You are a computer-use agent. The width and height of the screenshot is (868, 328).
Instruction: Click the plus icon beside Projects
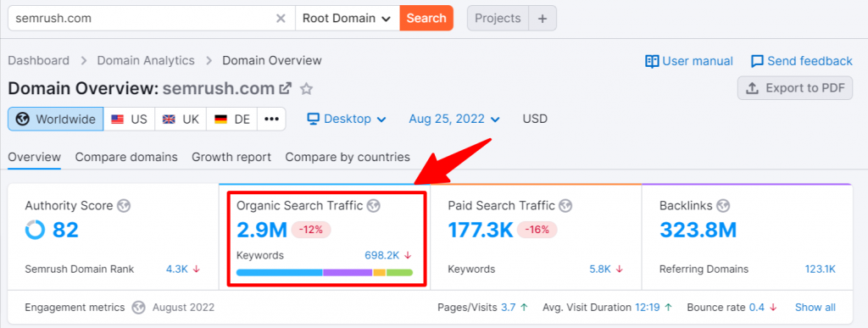[x=542, y=19]
